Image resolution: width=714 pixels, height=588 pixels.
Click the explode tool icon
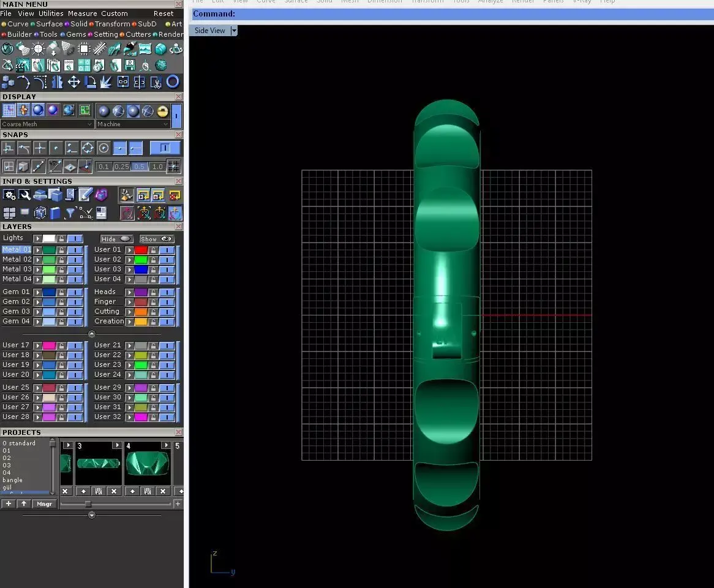pyautogui.click(x=106, y=82)
